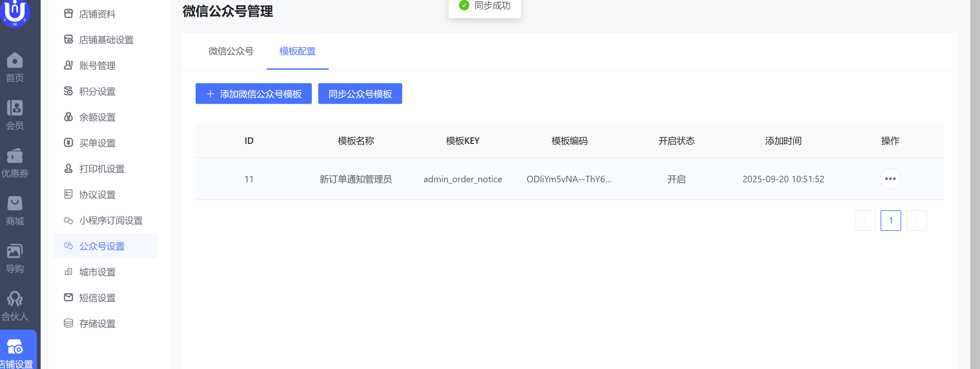The width and height of the screenshot is (980, 369).
Task: Open the 合伙人 partners icon
Action: 15,299
